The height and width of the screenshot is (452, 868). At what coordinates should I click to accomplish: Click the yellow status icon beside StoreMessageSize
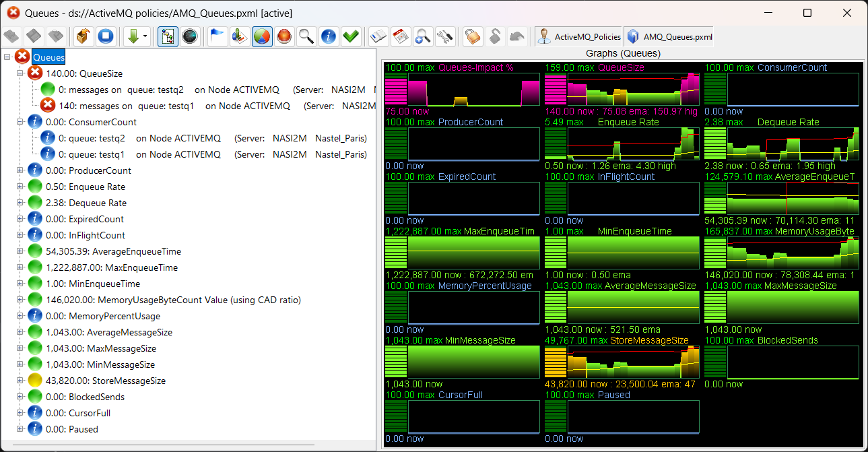(x=35, y=381)
